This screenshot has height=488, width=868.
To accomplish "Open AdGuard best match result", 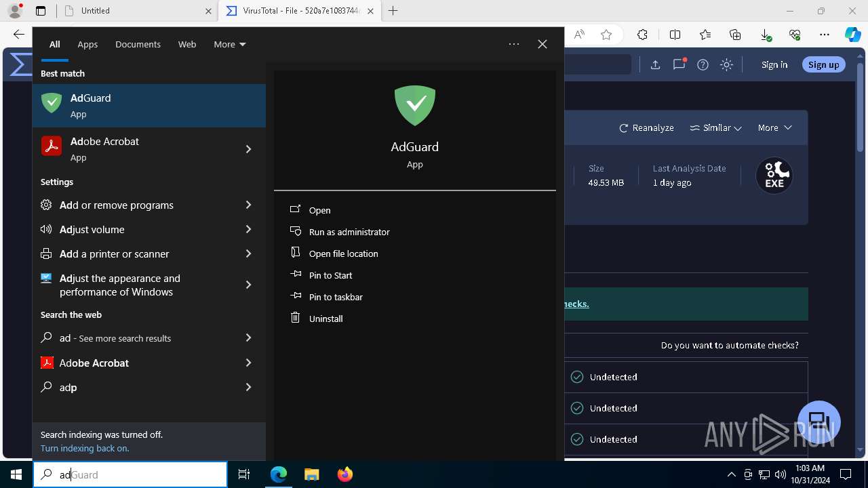I will 149,106.
